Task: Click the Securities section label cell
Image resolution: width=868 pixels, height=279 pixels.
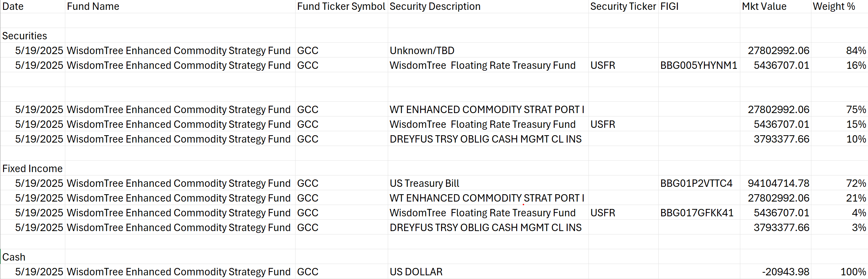Action: 33,35
